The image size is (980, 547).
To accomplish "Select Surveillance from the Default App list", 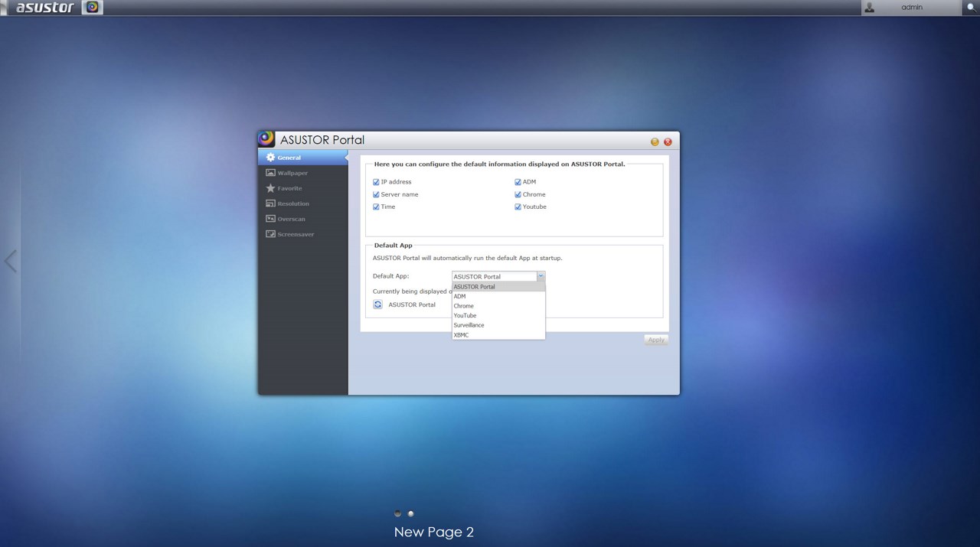I will point(498,325).
